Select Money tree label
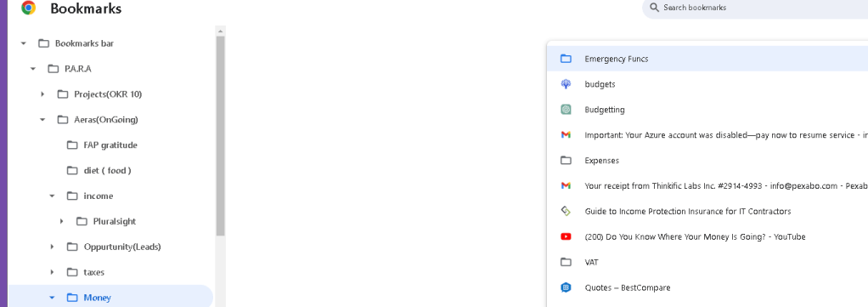Screen dimensions: 868x307 pos(97,298)
